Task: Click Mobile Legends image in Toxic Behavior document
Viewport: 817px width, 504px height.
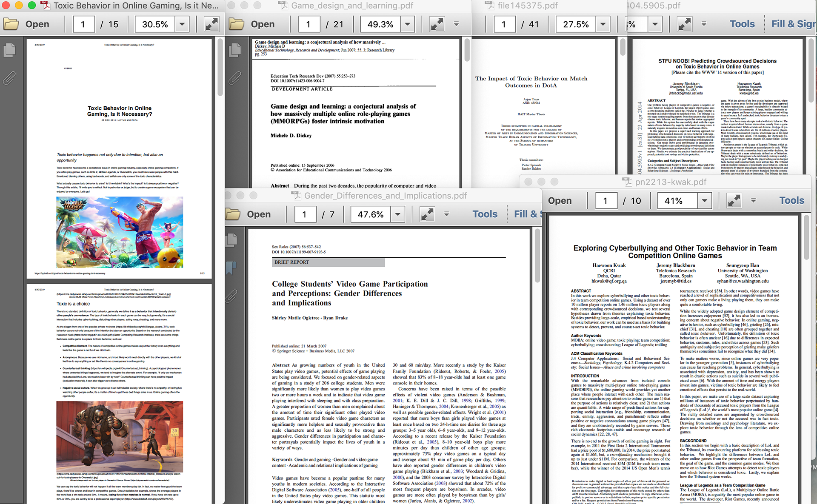Action: click(x=120, y=232)
